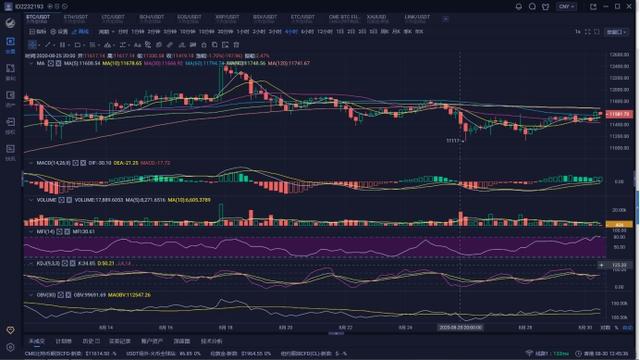The width and height of the screenshot is (640, 360).
Task: Remove the MA indicator with its X button
Action: [58, 63]
